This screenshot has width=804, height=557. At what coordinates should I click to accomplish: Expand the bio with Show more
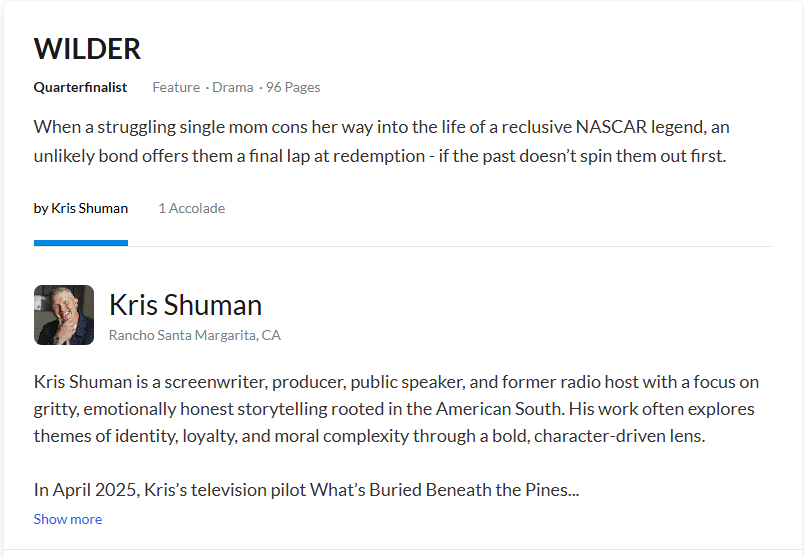pyautogui.click(x=68, y=519)
